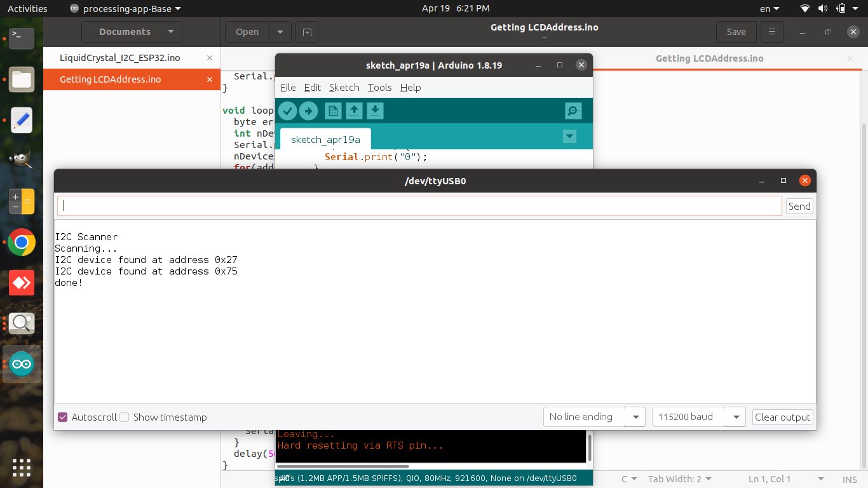Screen dimensions: 868x488
Task: Select the sketch_apr19a tab
Action: (x=325, y=139)
